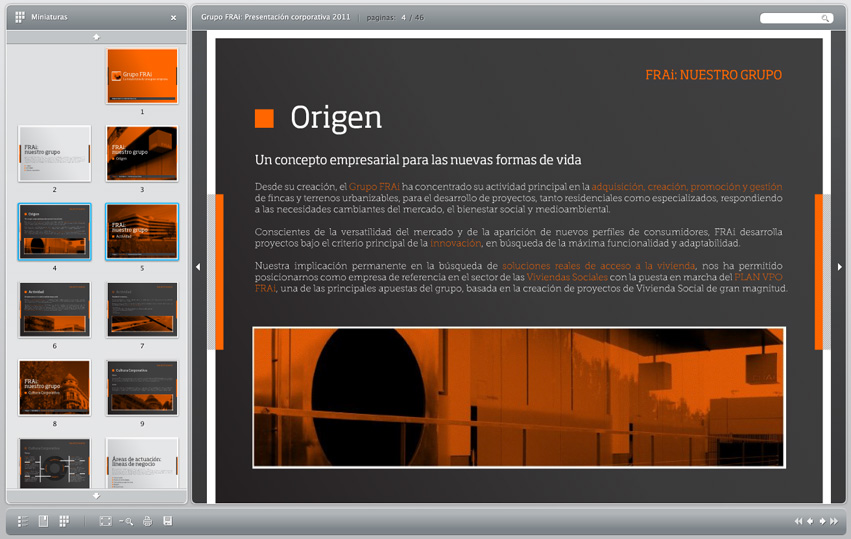Image resolution: width=851 pixels, height=539 pixels.
Task: Open thumbnail of page 7
Action: click(142, 310)
